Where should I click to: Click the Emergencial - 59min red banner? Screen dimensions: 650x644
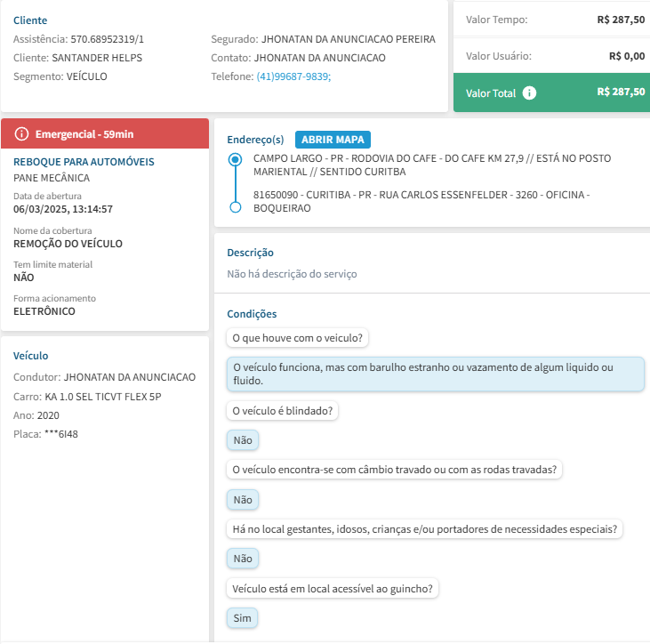[105, 133]
